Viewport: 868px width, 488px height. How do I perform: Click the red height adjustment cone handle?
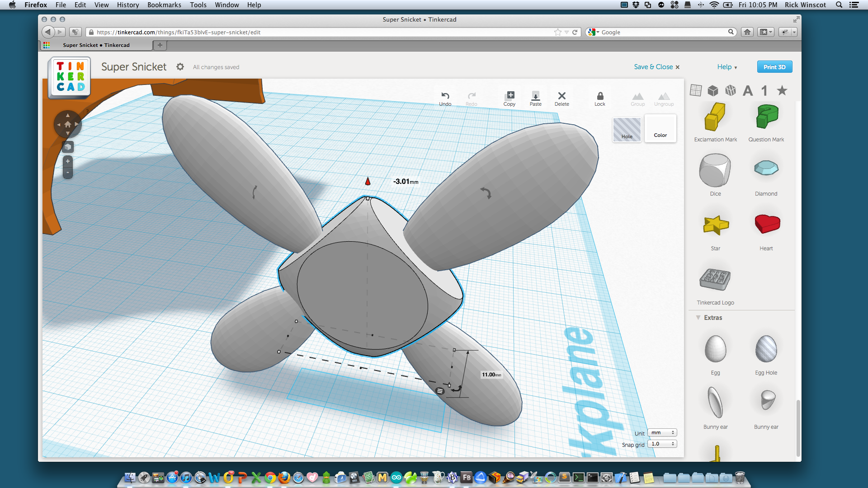tap(368, 181)
